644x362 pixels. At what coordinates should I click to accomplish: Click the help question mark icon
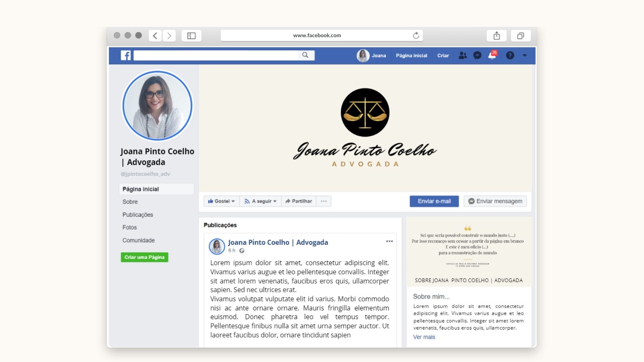click(x=509, y=56)
